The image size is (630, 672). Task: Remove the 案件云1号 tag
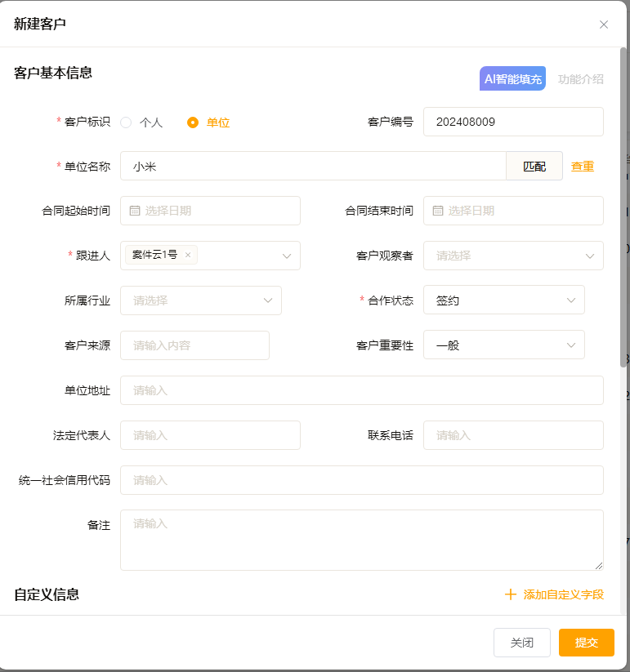(x=188, y=255)
